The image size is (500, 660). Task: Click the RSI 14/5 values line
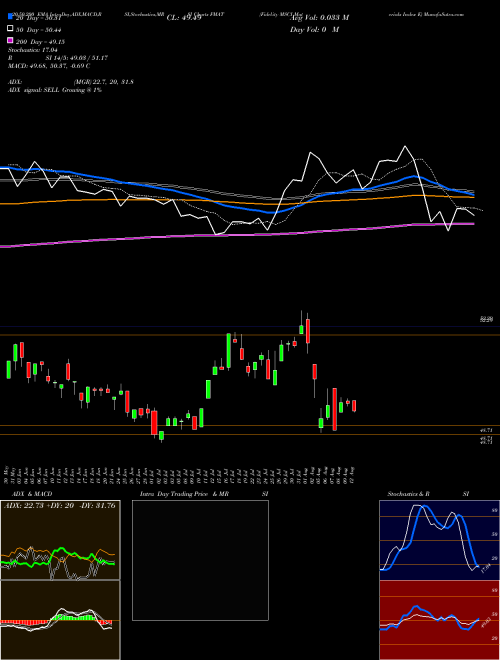tap(58, 58)
